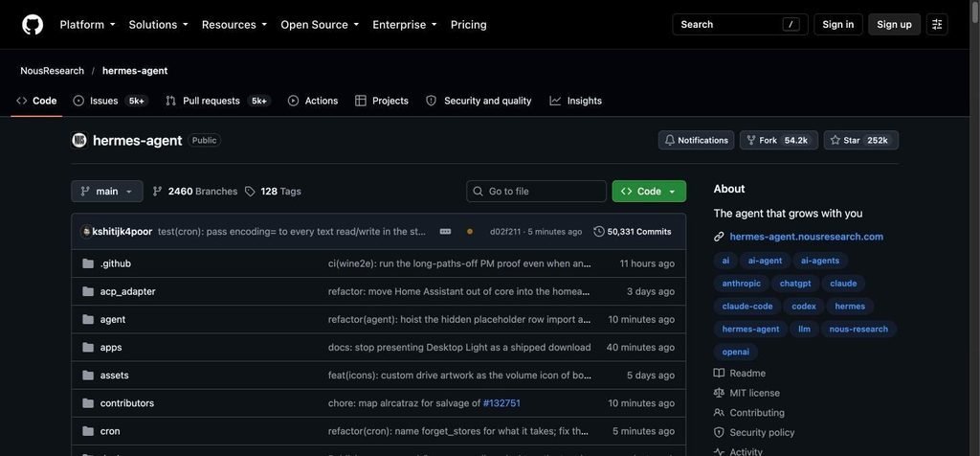
Task: Open commit 'docs: stop presenting Desktop Light' message
Action: 459,347
